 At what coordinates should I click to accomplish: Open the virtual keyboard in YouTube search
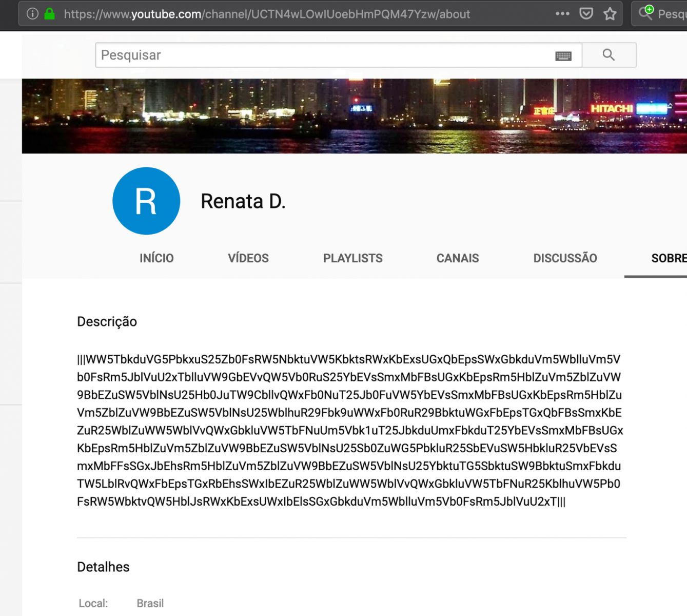[563, 56]
